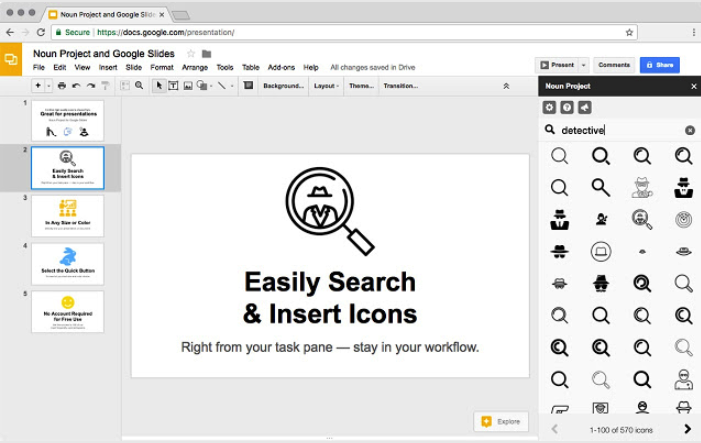Bookmark page with address bar star
The height and width of the screenshot is (443, 701).
click(629, 32)
